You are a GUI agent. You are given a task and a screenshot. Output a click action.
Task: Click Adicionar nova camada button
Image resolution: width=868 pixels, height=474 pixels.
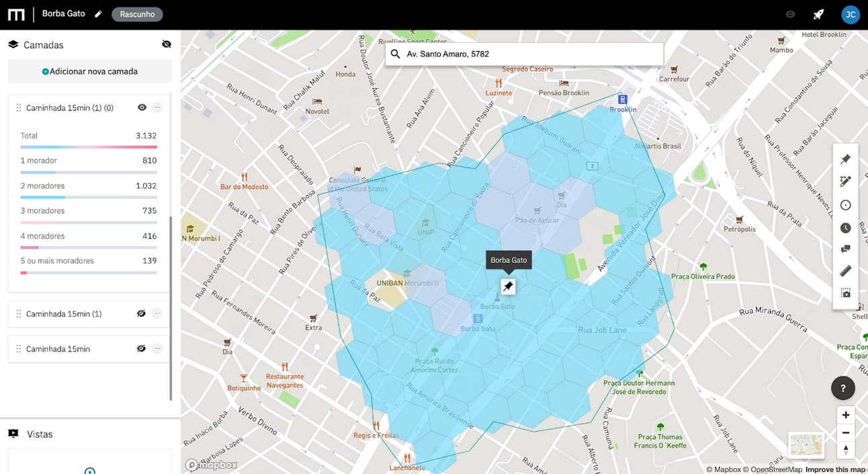coord(90,71)
